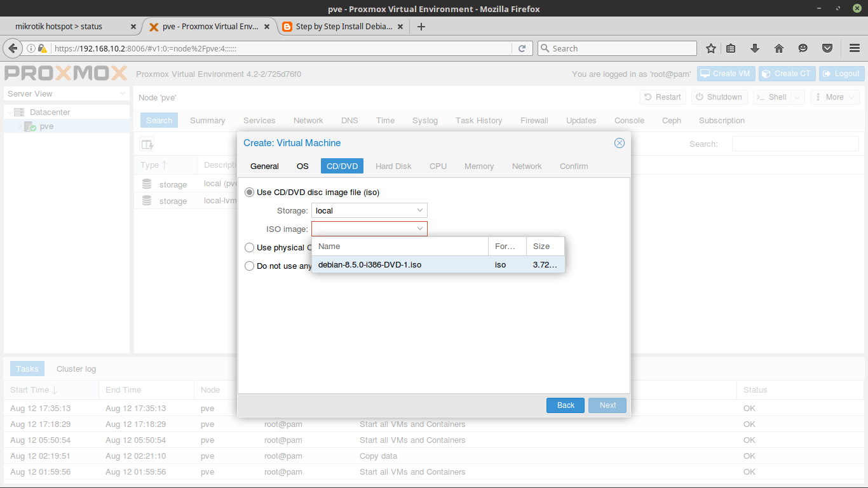Open a new browser tab
The height and width of the screenshot is (488, 868).
421,27
